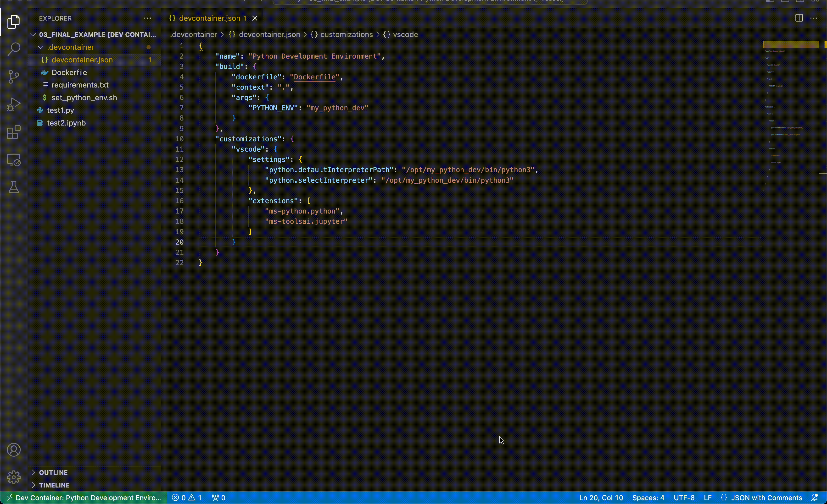Open the Accounts menu icon
The image size is (827, 504).
[x=14, y=450]
